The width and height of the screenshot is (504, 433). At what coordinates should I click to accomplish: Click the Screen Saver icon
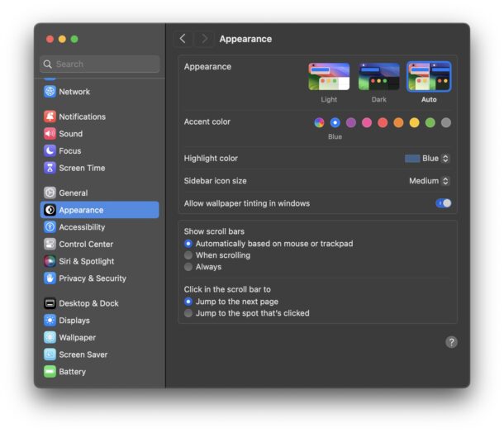(50, 354)
